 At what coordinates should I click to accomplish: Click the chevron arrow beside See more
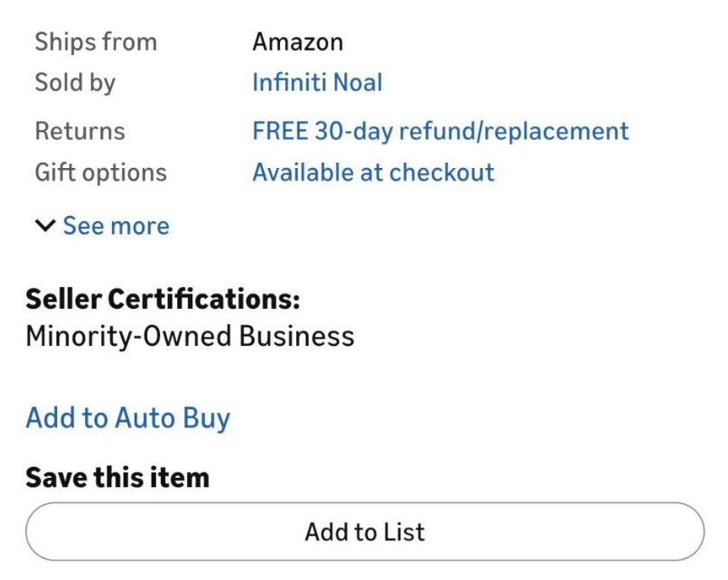coord(44,226)
